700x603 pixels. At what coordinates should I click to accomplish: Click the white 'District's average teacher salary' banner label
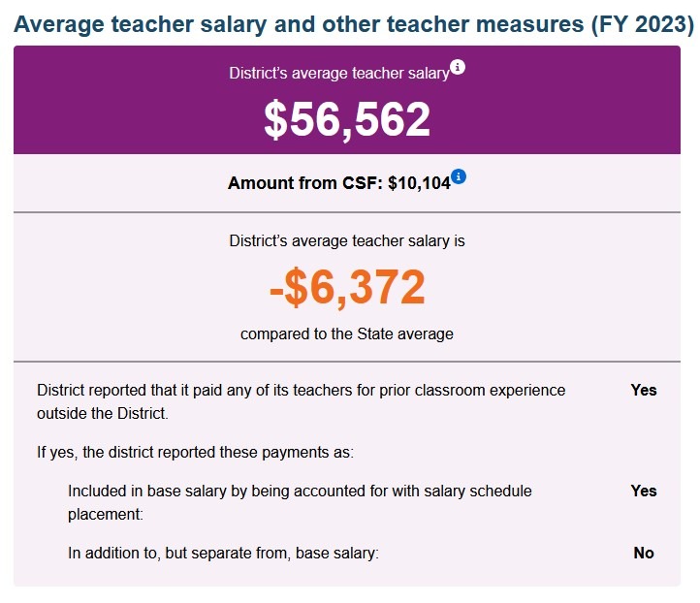338,73
